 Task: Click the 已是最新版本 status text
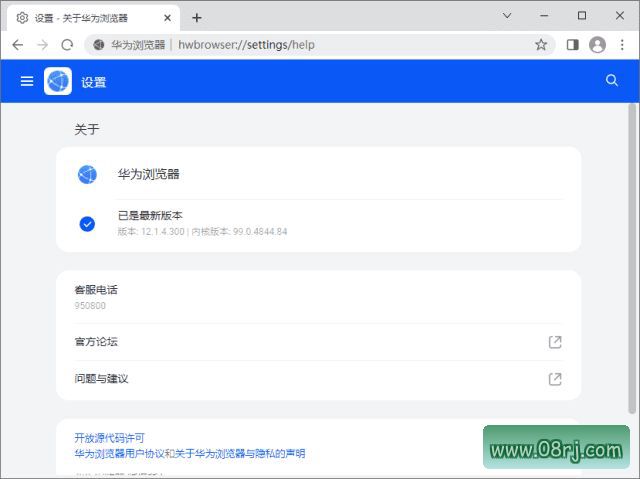pos(150,215)
